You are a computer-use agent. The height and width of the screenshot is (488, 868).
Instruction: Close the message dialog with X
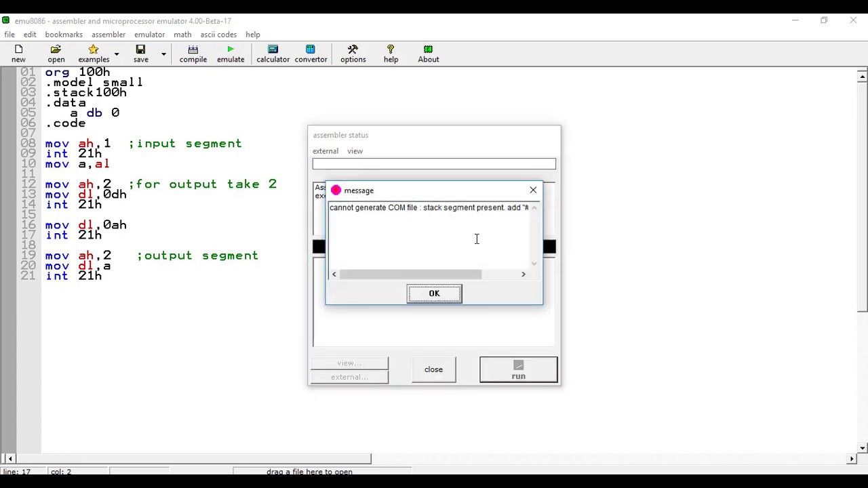(533, 190)
